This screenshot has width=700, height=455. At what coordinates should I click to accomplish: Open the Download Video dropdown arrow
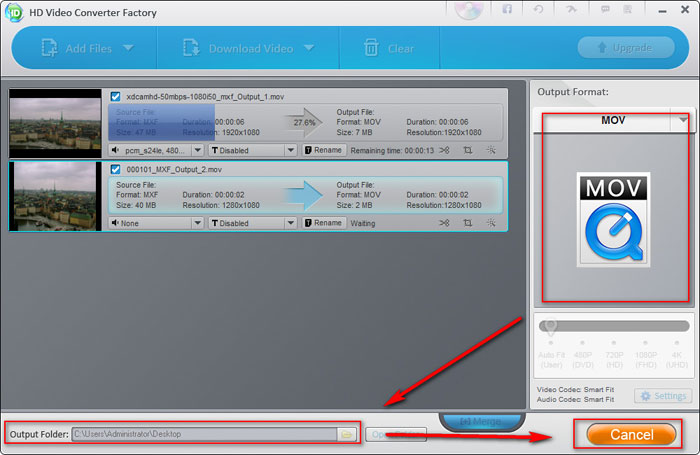pyautogui.click(x=309, y=47)
